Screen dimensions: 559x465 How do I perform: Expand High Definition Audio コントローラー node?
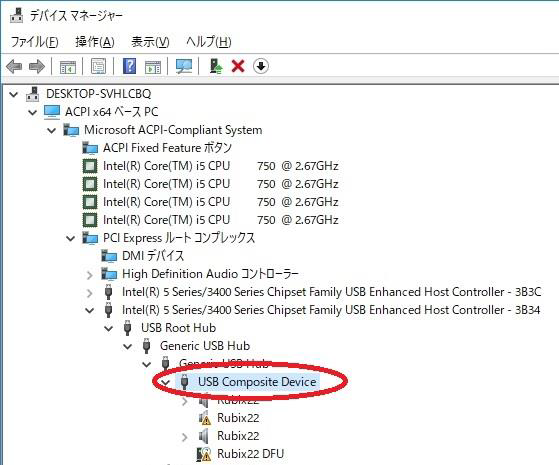click(89, 275)
